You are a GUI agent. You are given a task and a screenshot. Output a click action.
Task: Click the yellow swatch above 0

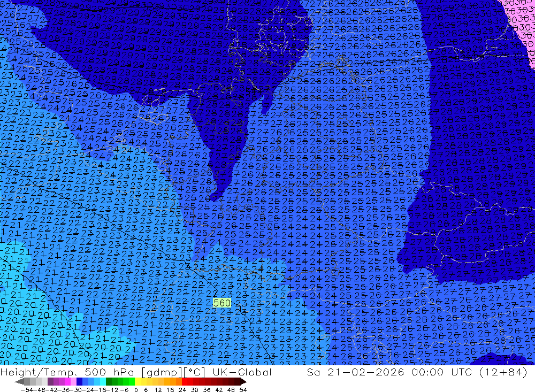click(138, 382)
